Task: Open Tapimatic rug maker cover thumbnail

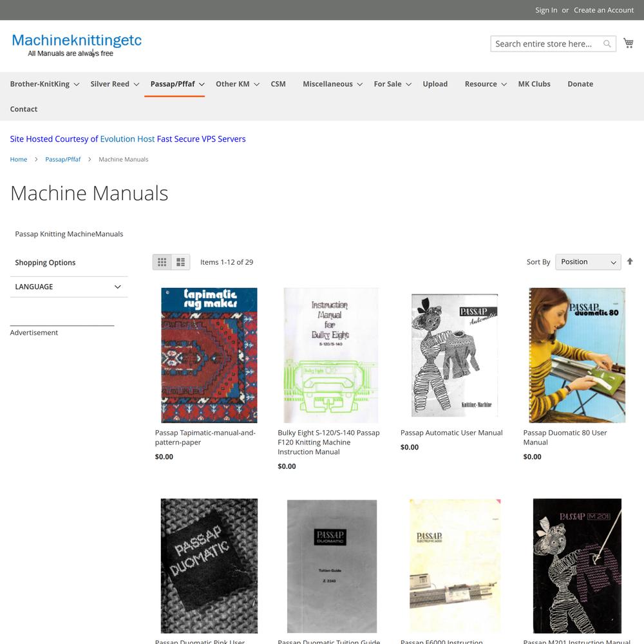Action: pos(209,355)
